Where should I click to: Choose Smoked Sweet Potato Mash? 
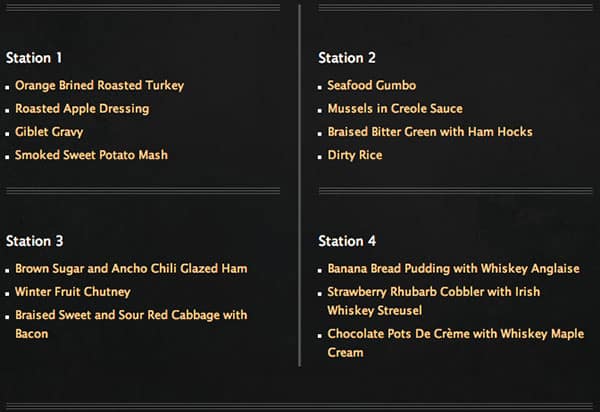tap(91, 155)
